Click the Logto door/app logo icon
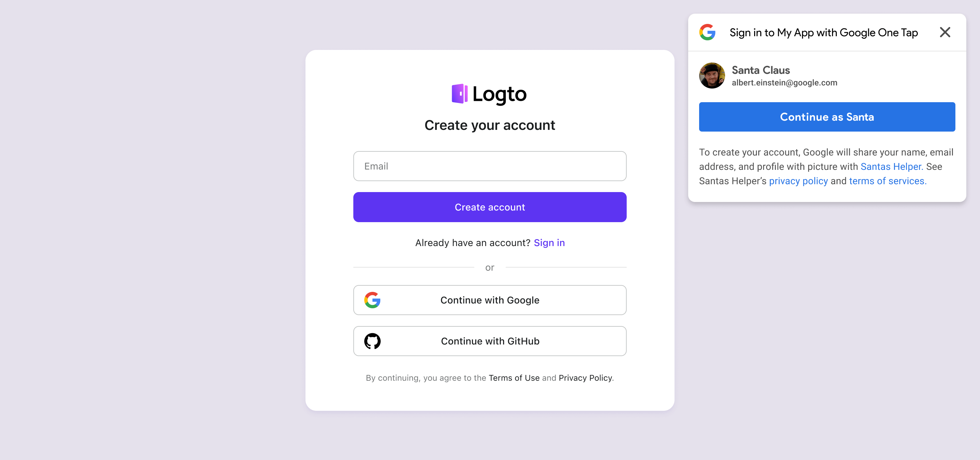 tap(460, 94)
